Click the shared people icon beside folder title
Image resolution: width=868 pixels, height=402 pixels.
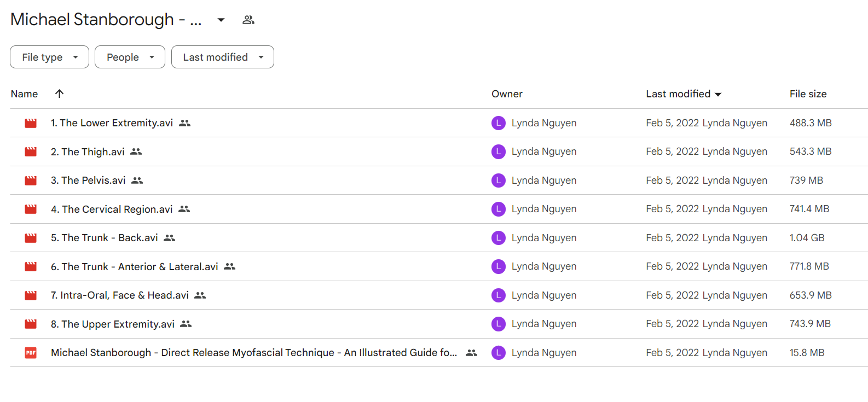point(248,20)
